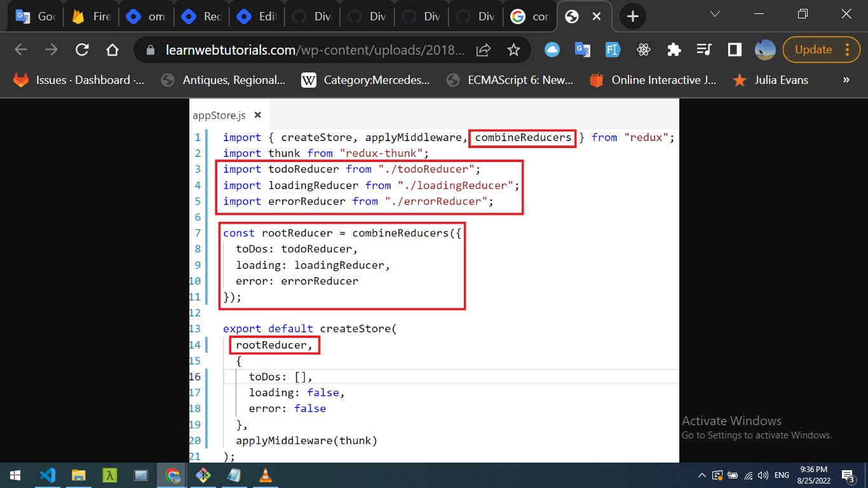Open the Windows Start menu
The width and height of the screenshot is (868, 488).
click(15, 475)
